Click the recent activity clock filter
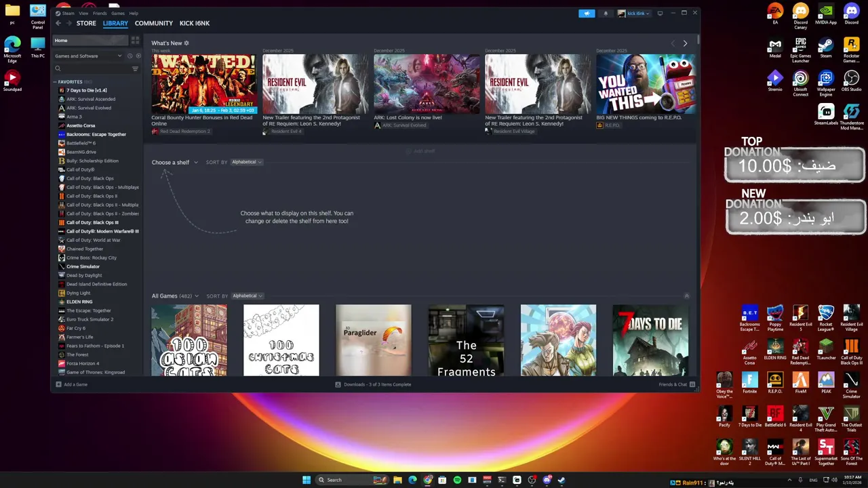Viewport: 868px width, 488px height. pyautogui.click(x=130, y=56)
